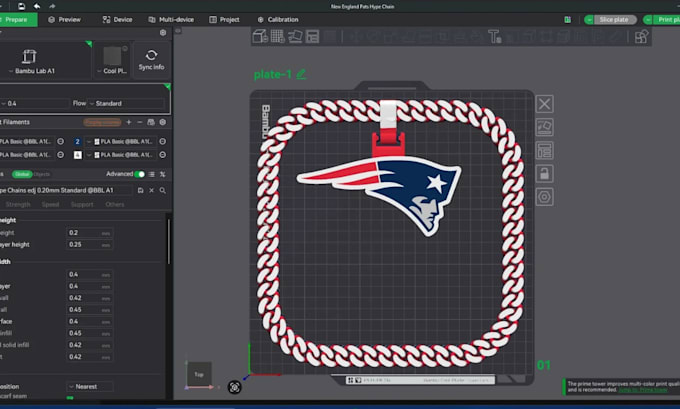Open the Calibration tab
680x409 pixels.
point(278,20)
